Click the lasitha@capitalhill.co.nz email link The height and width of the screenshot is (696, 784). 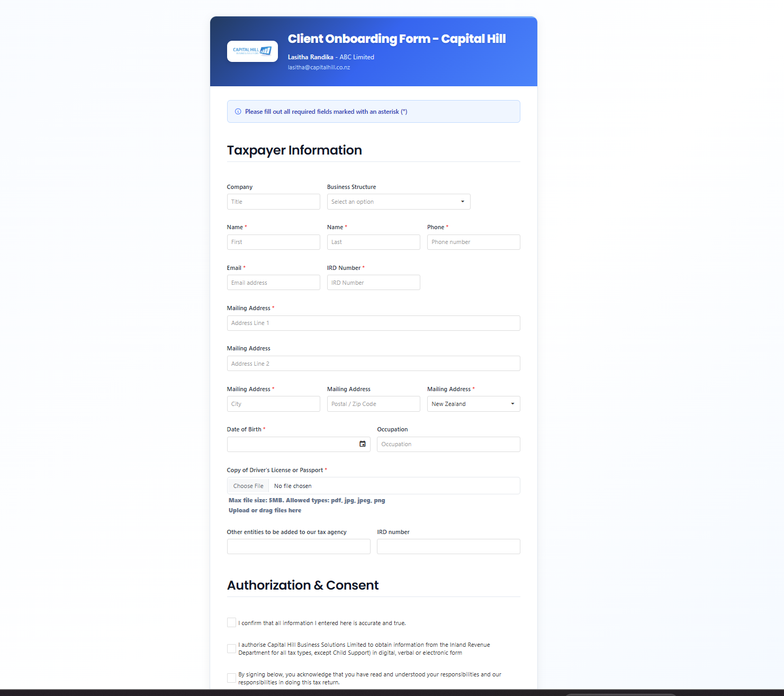click(319, 67)
